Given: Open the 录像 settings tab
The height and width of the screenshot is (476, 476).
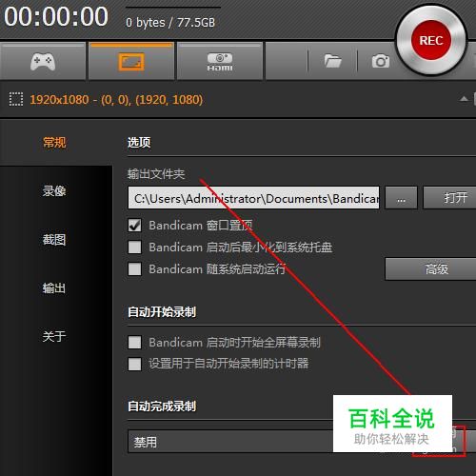Looking at the screenshot, I should coord(54,191).
